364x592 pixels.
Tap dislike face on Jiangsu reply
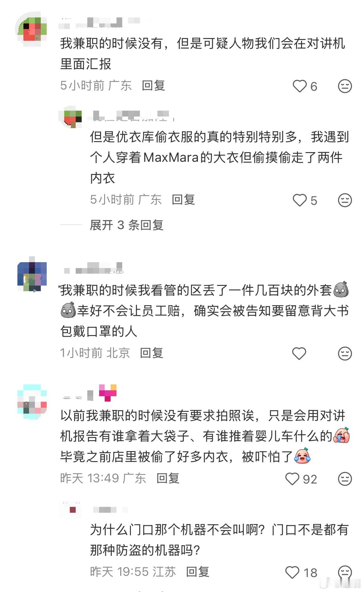(x=345, y=572)
